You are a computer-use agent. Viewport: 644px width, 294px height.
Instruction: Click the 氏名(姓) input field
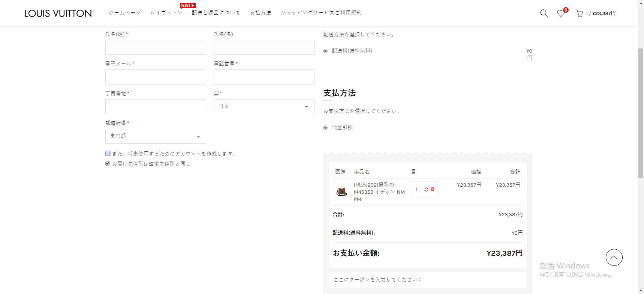tap(156, 47)
